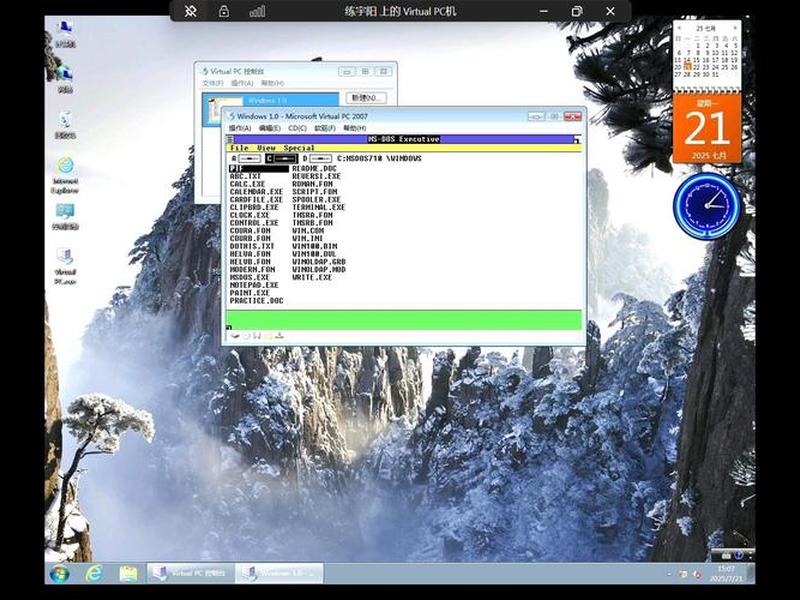Image resolution: width=800 pixels, height=600 pixels.
Task: Open the 帮助(H) menu of Windows 1.0 VM window
Action: coord(355,128)
